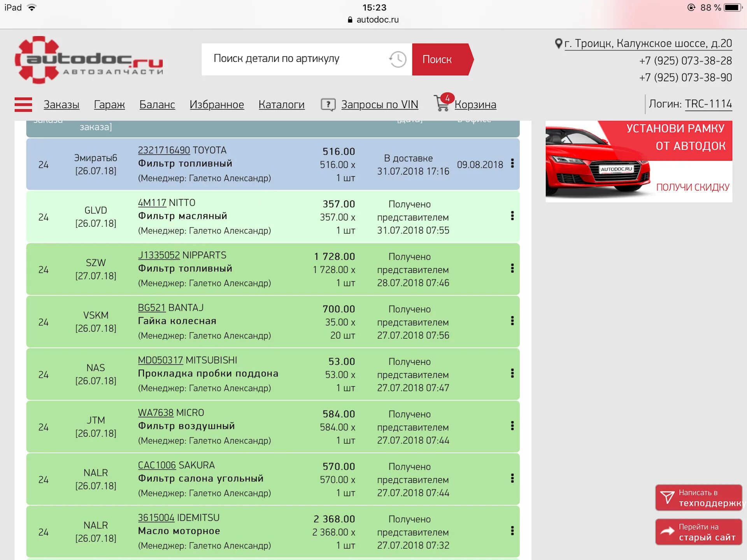747x560 pixels.
Task: Open the Корзина link
Action: click(x=475, y=105)
